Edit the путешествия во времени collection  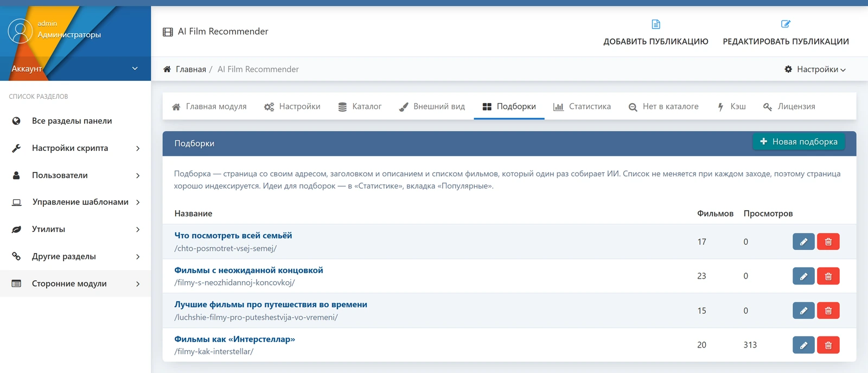pos(803,311)
